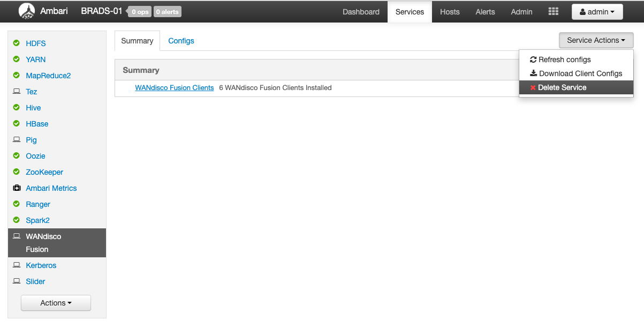This screenshot has width=644, height=327.
Task: Open the grid views icon in navbar
Action: (554, 12)
